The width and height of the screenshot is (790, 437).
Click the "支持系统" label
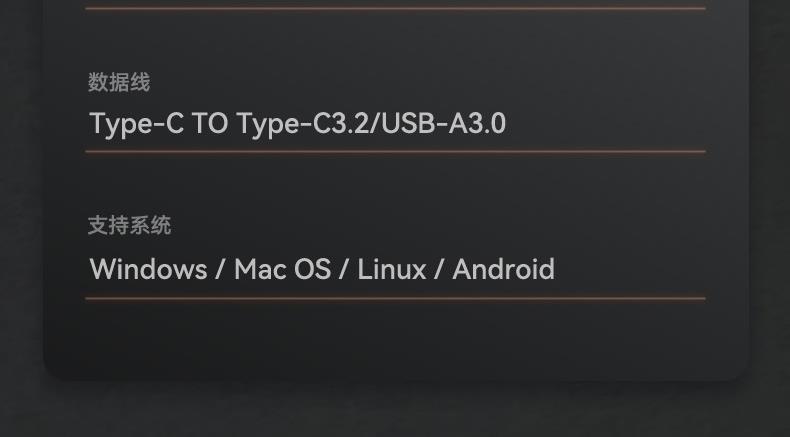coord(129,225)
